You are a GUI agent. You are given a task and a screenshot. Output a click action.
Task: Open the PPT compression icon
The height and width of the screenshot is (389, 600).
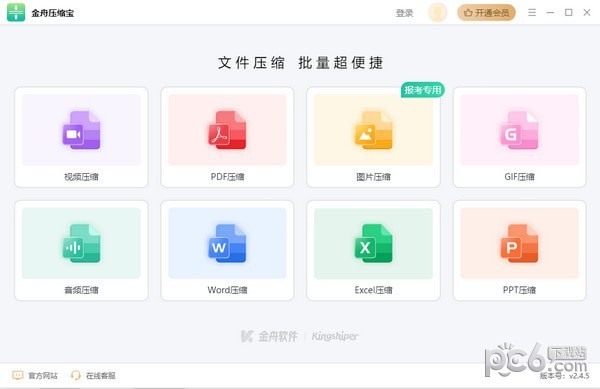tap(519, 243)
